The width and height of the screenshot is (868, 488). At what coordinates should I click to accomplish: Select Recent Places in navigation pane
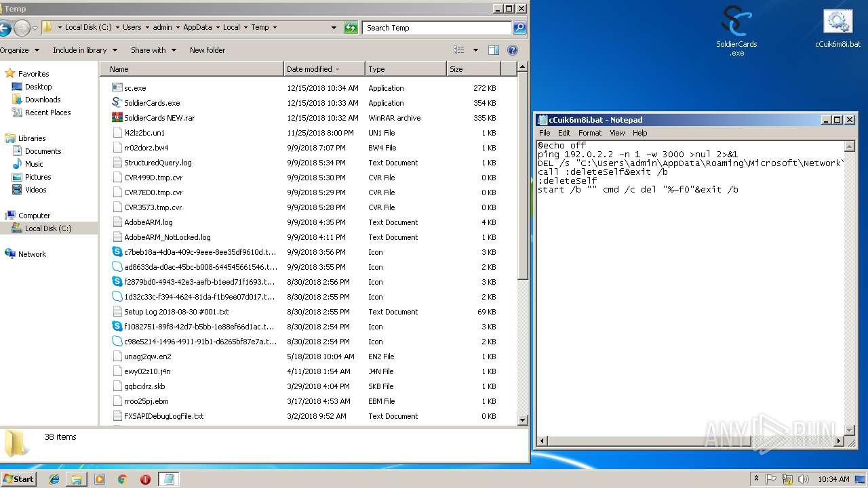[x=47, y=113]
